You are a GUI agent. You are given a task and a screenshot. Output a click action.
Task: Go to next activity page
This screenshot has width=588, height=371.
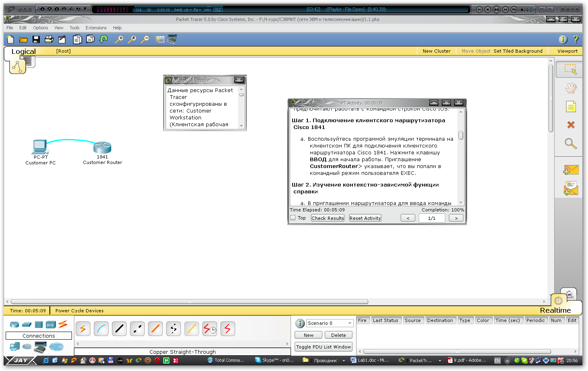pos(456,218)
